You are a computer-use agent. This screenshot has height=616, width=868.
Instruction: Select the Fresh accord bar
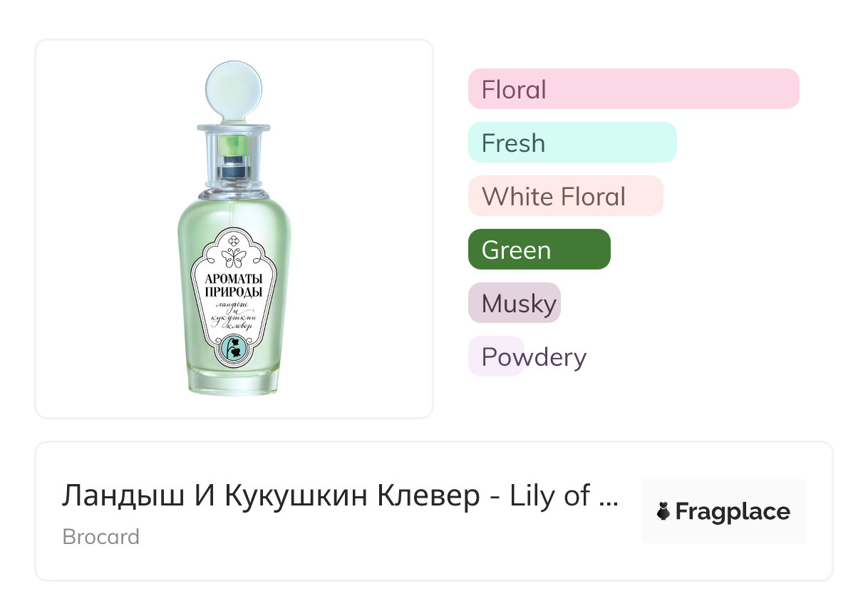tap(572, 143)
